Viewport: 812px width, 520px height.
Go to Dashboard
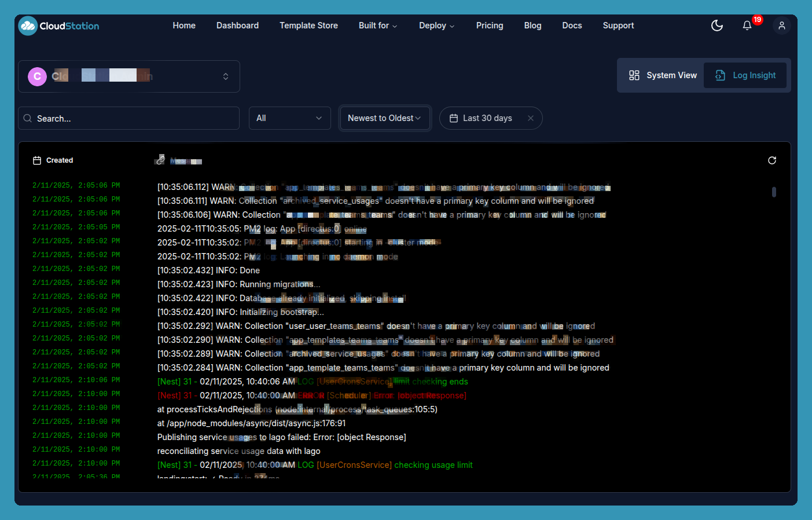tap(237, 25)
